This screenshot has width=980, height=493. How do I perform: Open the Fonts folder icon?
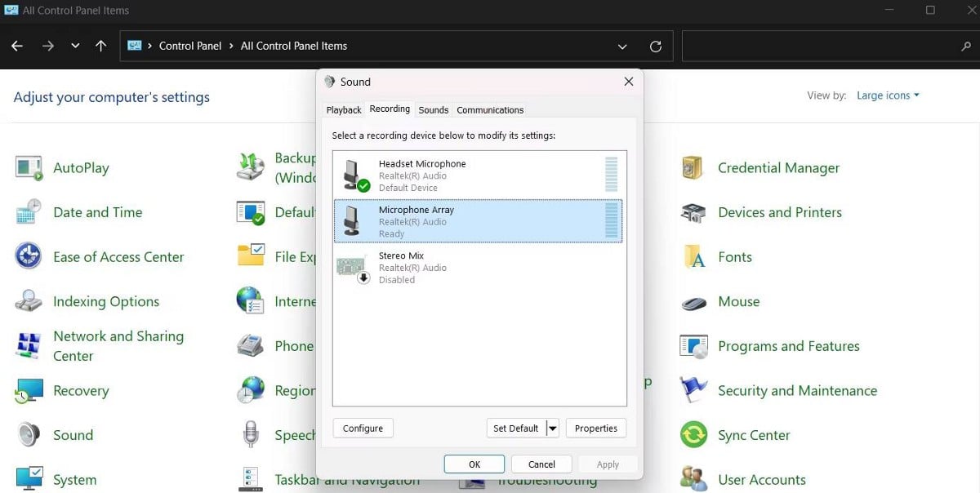coord(693,256)
